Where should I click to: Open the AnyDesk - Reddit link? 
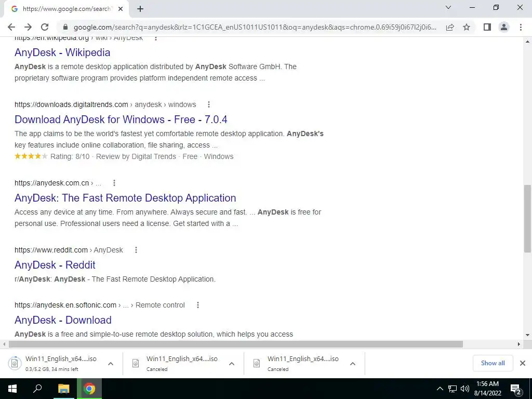coord(55,265)
